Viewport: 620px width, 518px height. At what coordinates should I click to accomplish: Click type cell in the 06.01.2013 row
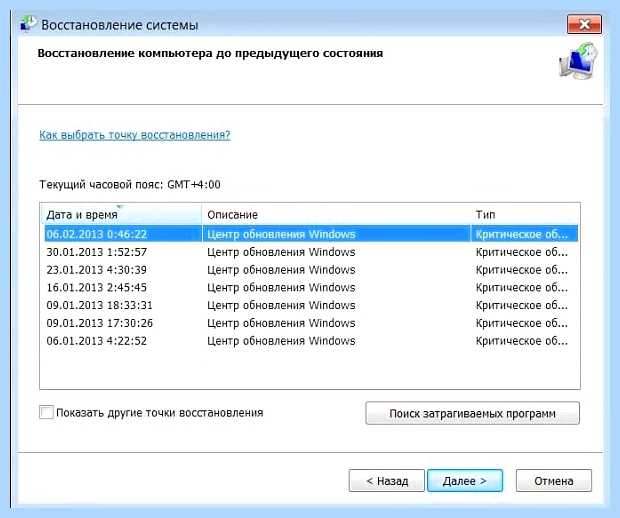pos(522,341)
